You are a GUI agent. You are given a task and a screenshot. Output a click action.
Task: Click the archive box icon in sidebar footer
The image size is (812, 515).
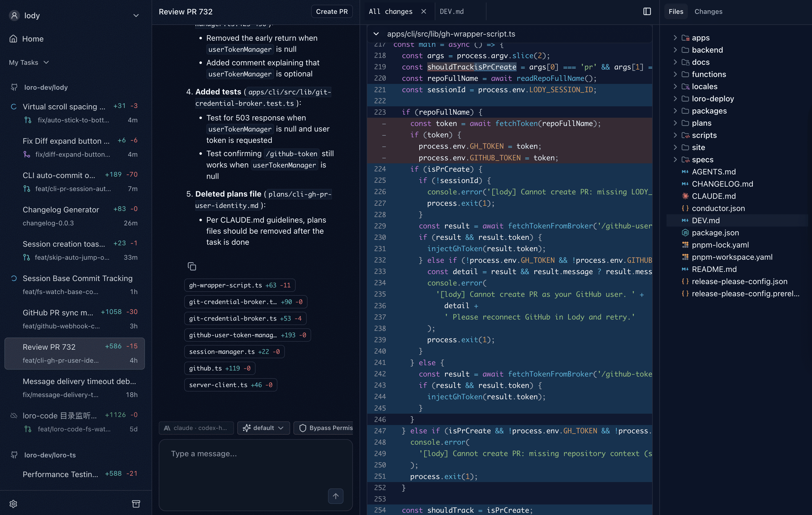coord(136,504)
